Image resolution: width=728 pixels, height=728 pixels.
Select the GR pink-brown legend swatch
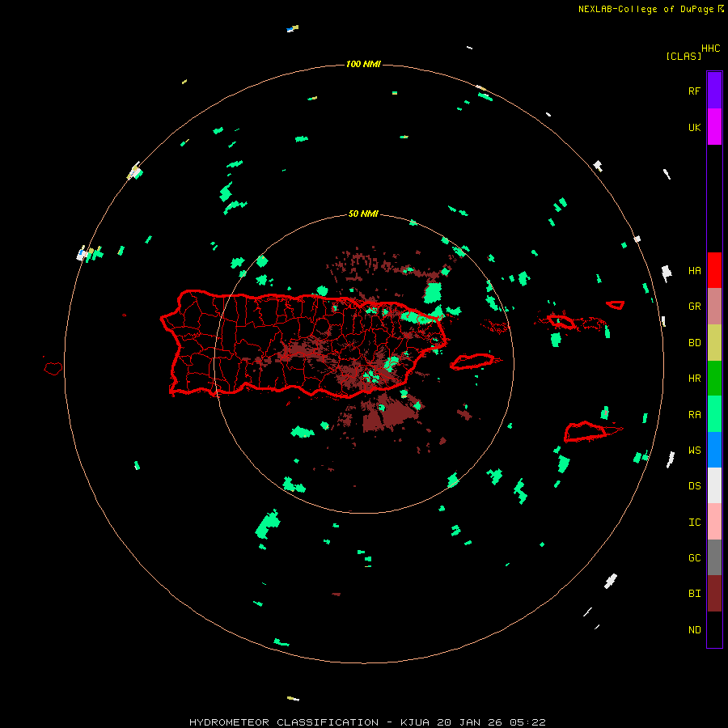714,307
